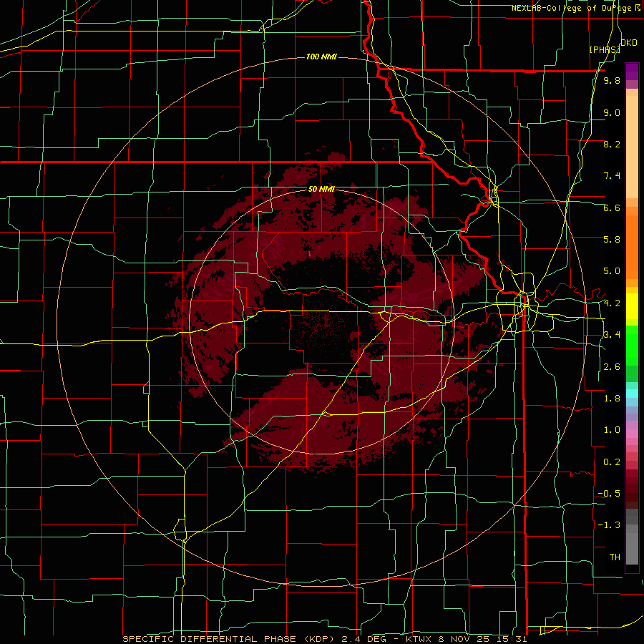Click the yellow segment of the color bar
644x644 pixels.
tap(632, 306)
